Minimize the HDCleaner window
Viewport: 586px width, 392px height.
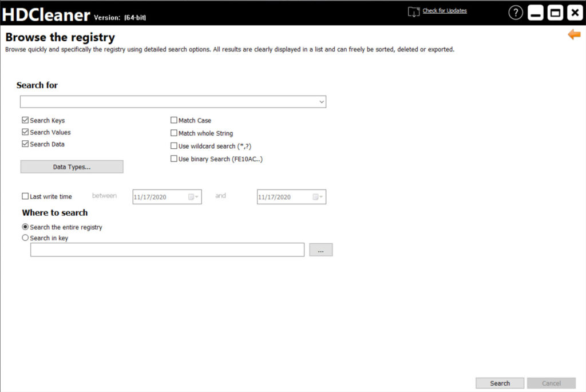tap(535, 13)
